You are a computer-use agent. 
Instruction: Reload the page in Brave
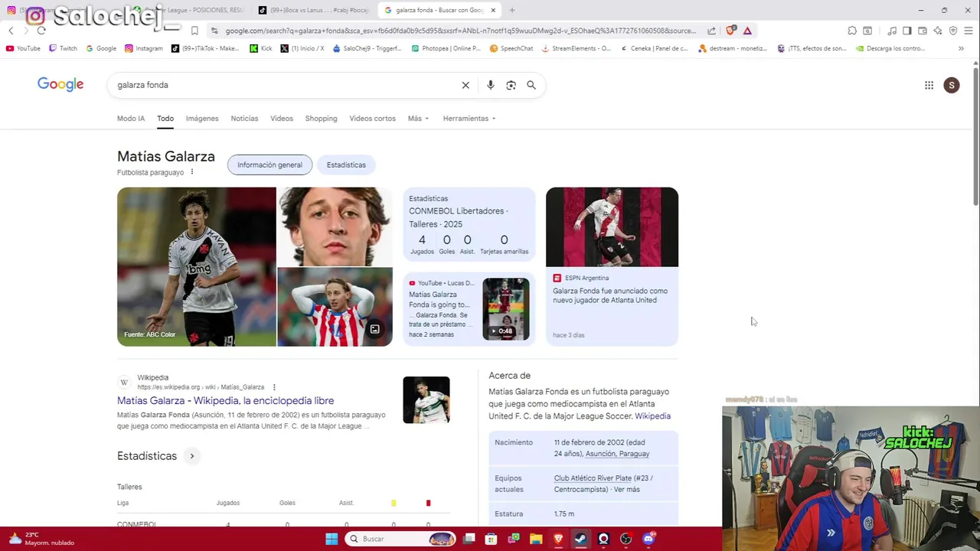[x=41, y=31]
